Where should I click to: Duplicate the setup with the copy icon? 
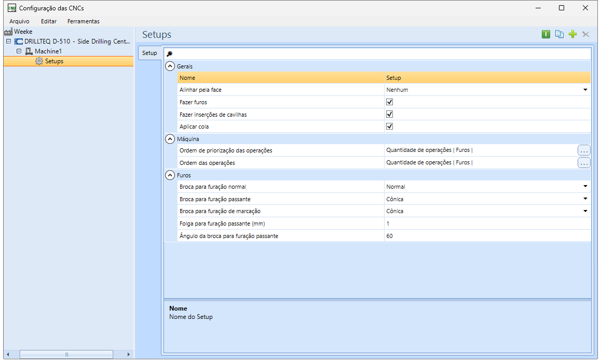click(559, 34)
